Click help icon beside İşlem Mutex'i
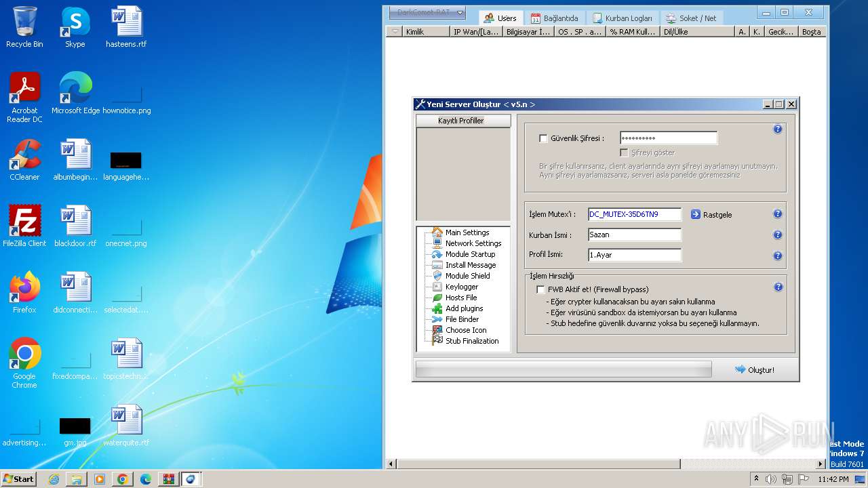The image size is (868, 488). [x=778, y=213]
